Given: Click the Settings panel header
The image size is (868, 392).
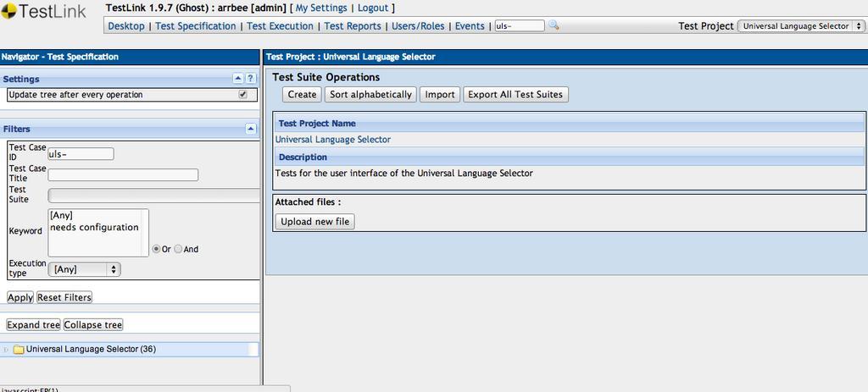Looking at the screenshot, I should (x=130, y=79).
